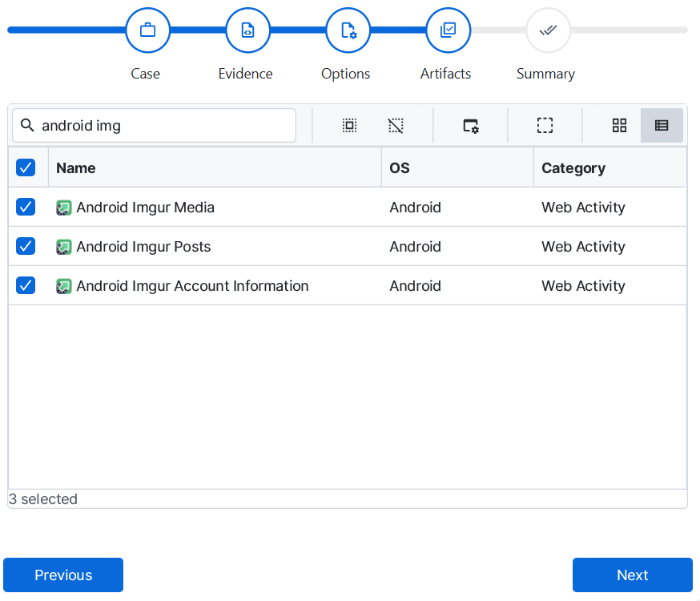
Task: Switch to grid view layout
Action: point(619,125)
